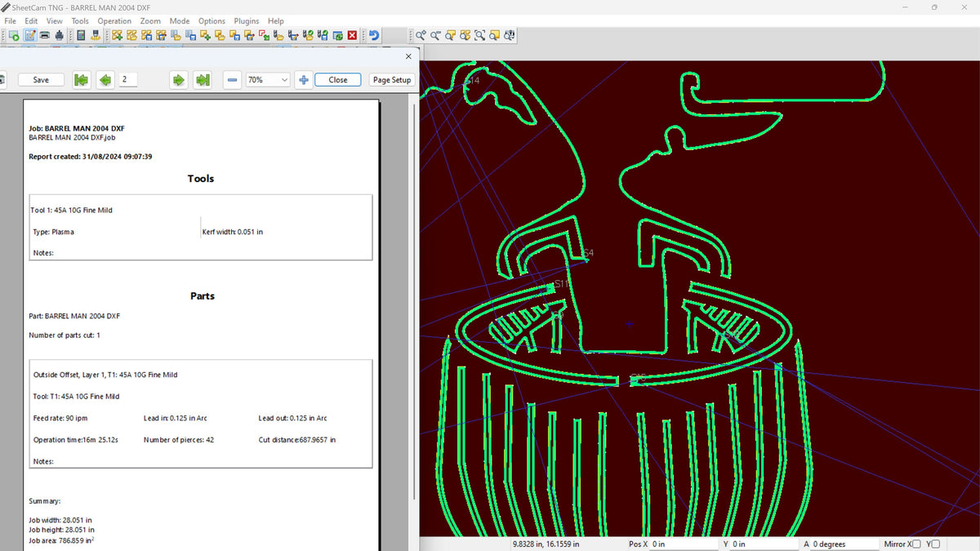Click the Y position input field
This screenshot has width=980, height=551.
pos(765,544)
